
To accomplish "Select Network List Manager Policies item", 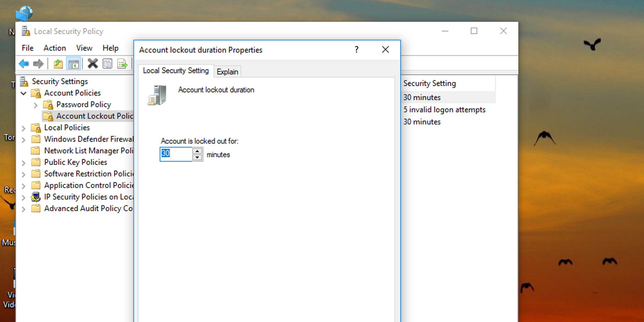I will 89,151.
